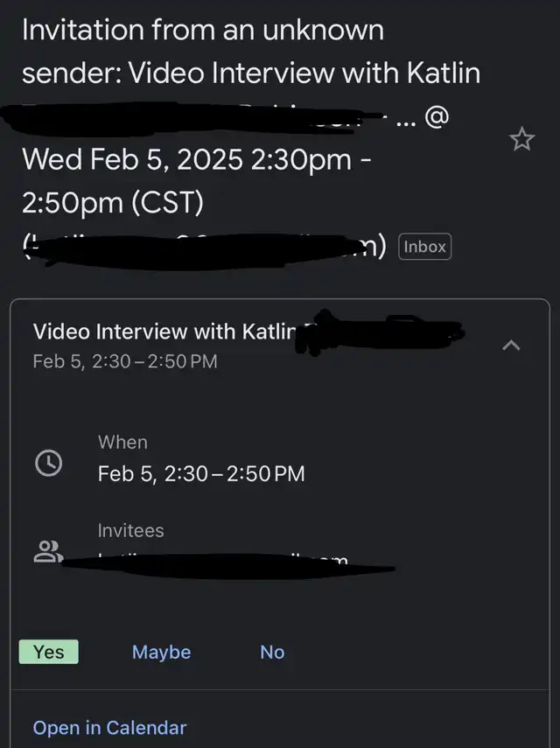Tap the Inbox label tag
Screen dimensions: 560x748
424,247
